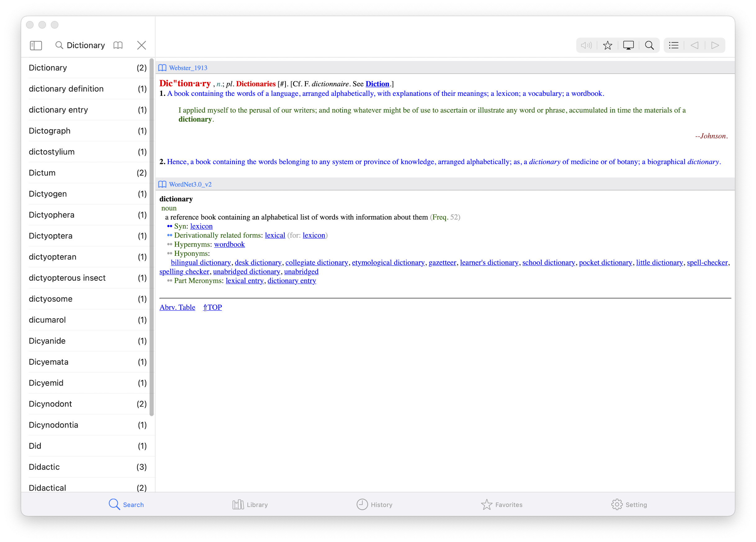This screenshot has height=542, width=756.
Task: Open the Abrv. Table link
Action: click(x=177, y=307)
